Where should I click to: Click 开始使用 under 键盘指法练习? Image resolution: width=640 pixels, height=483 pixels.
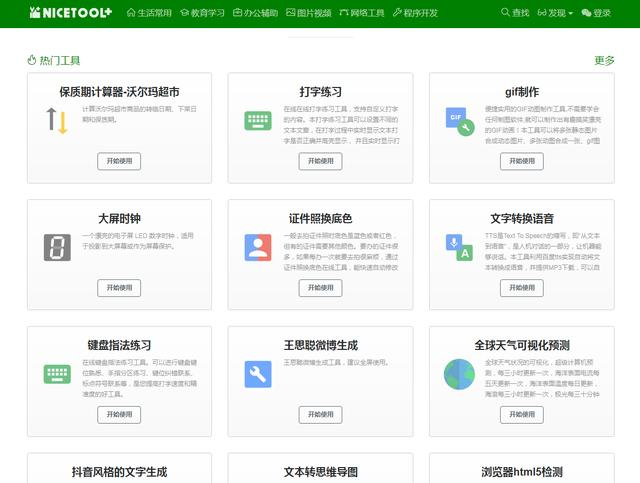(x=119, y=414)
